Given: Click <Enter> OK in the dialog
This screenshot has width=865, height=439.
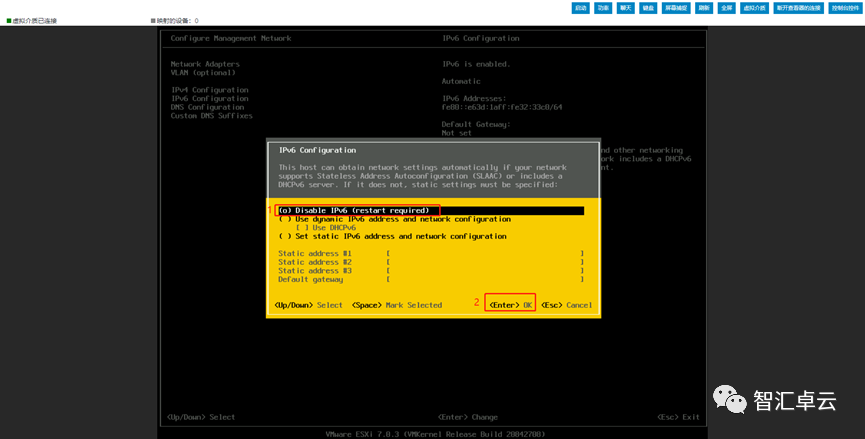Looking at the screenshot, I should pyautogui.click(x=510, y=305).
